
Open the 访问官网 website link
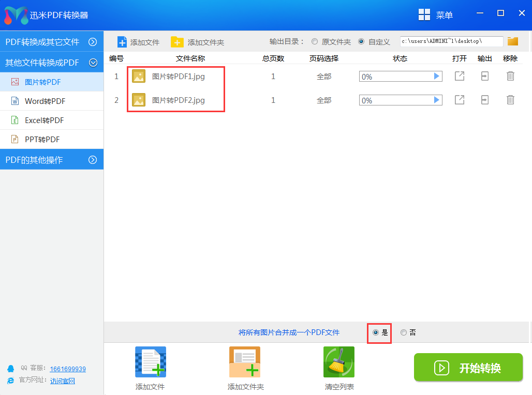tap(62, 381)
